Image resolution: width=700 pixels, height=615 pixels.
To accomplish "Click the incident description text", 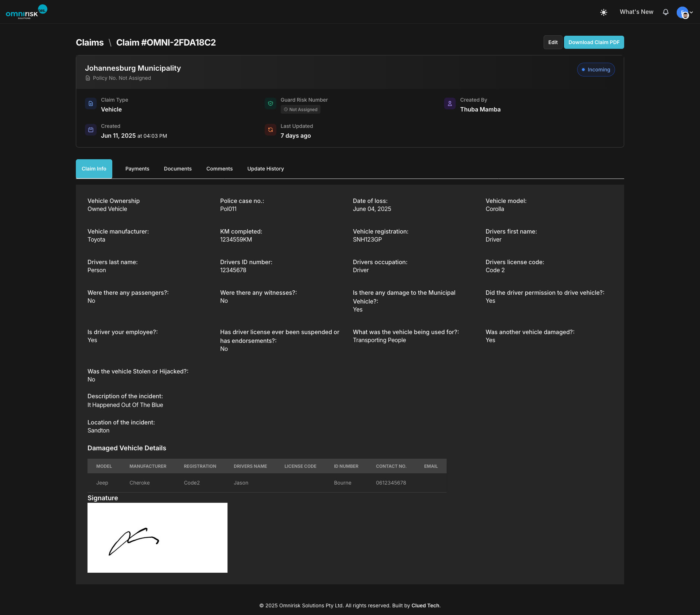I will (125, 405).
